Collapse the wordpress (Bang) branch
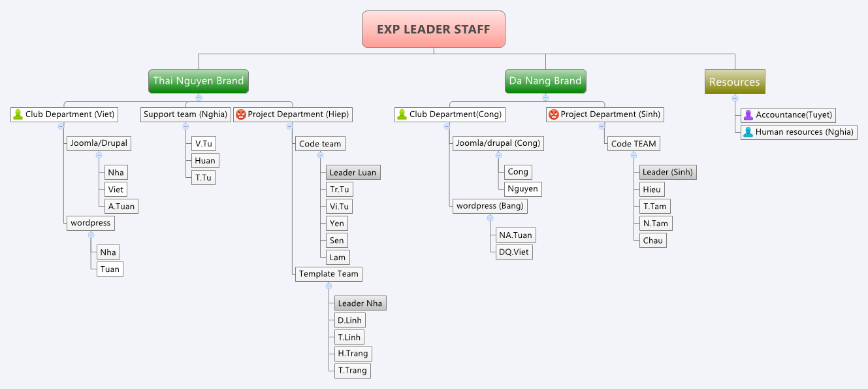868x389 pixels. coord(490,218)
